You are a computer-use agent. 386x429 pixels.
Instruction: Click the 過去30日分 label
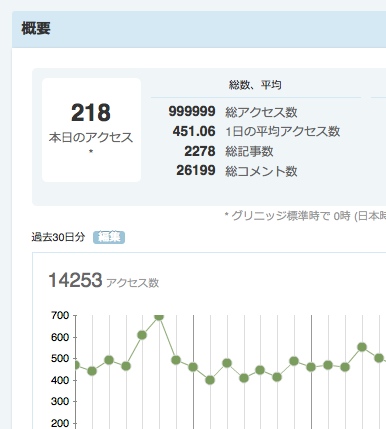coord(58,237)
